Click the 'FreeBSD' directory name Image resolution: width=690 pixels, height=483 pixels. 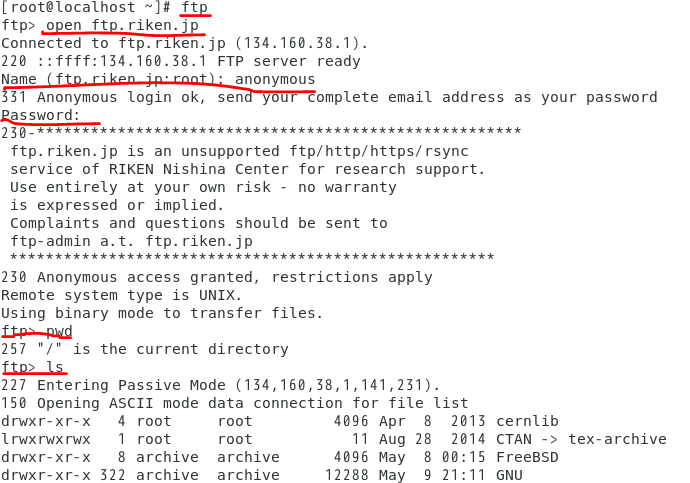click(x=527, y=457)
